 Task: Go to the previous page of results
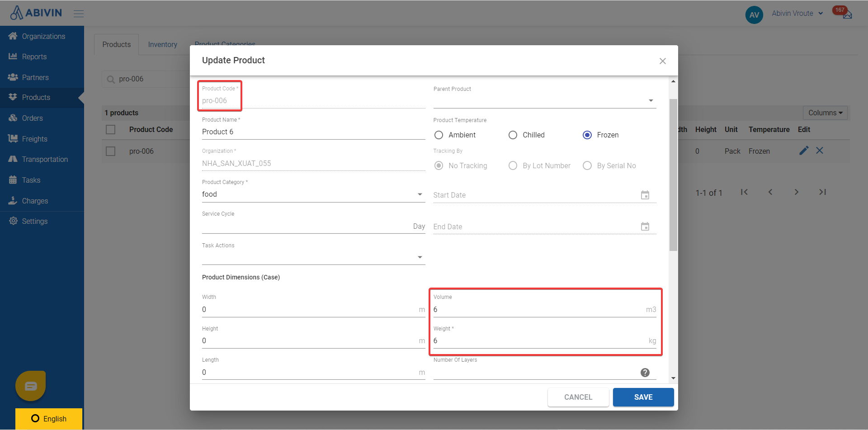tap(770, 192)
